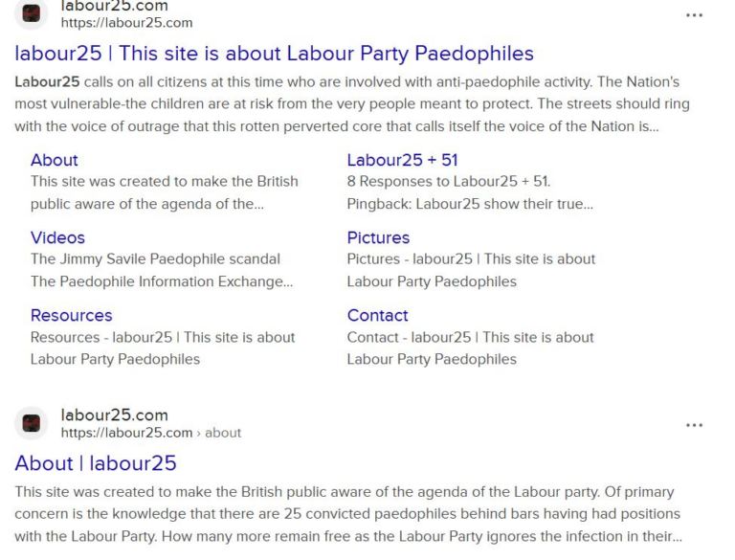The width and height of the screenshot is (735, 560).
Task: Click the "https://labour25.com › about" breadcrumb URL
Action: point(151,433)
